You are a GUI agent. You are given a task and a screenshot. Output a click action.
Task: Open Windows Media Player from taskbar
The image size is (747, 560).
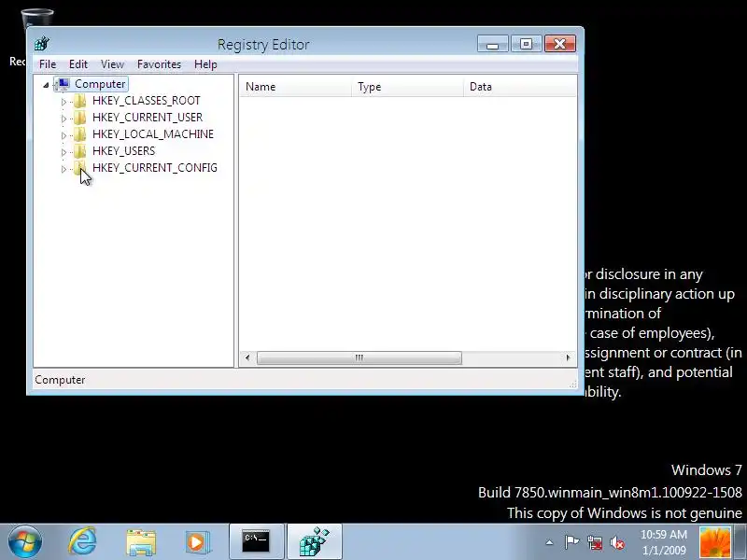point(197,542)
